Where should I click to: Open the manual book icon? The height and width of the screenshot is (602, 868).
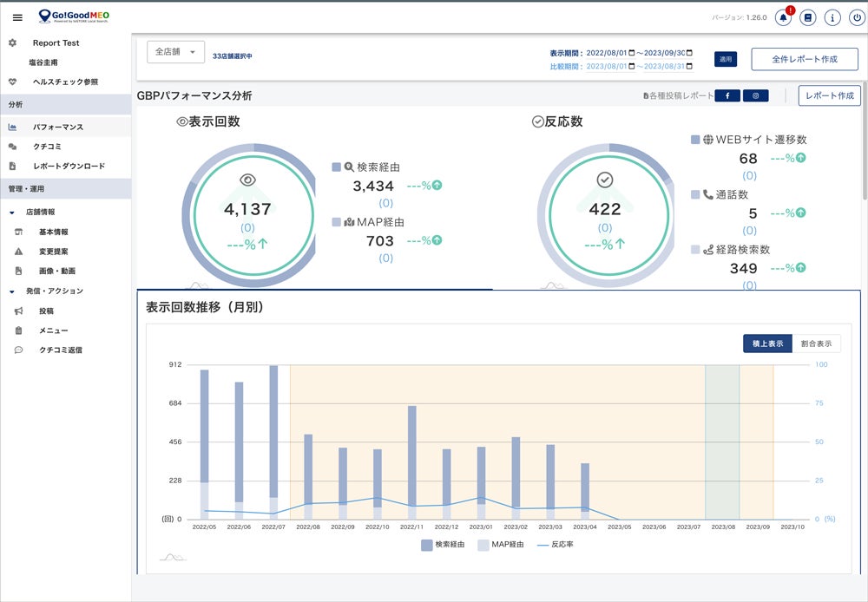coord(808,17)
